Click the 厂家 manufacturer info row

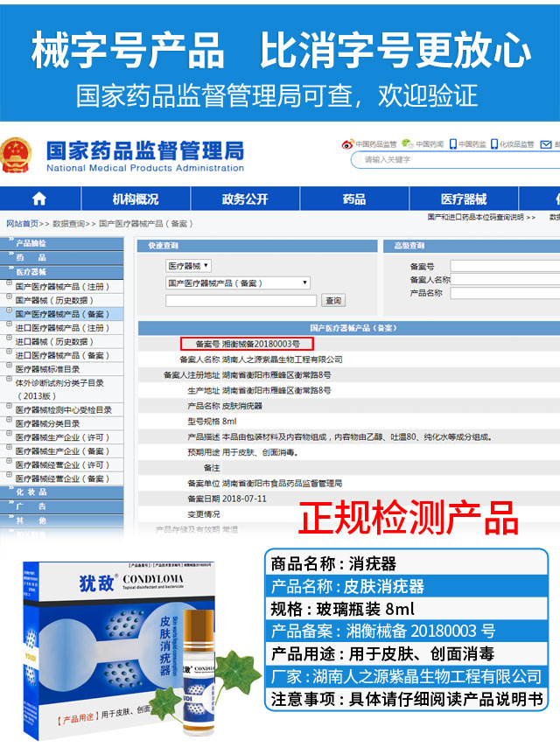coord(407,676)
